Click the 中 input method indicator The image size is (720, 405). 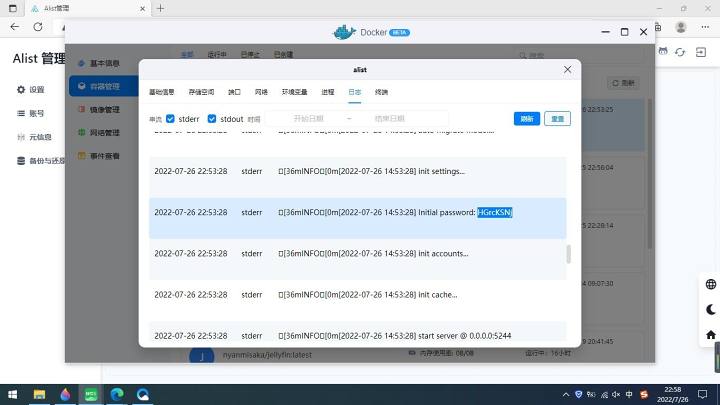click(629, 394)
